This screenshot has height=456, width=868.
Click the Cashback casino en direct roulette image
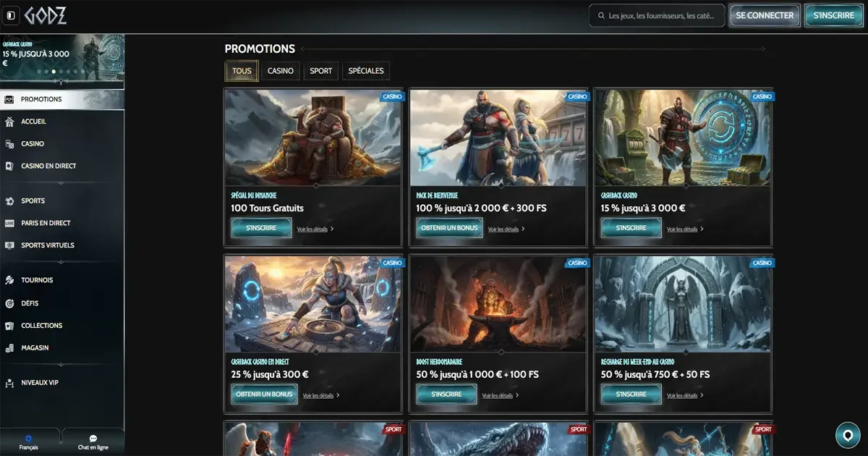click(x=312, y=305)
